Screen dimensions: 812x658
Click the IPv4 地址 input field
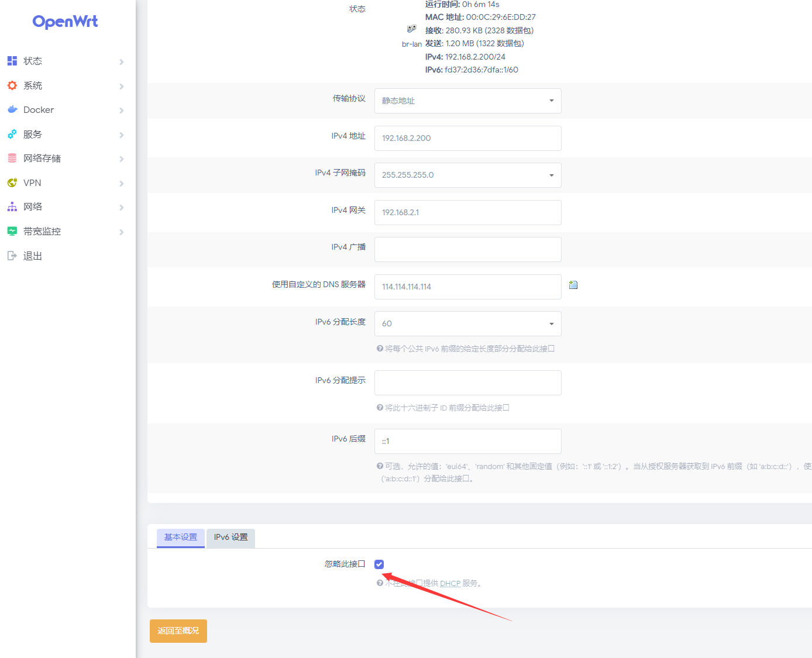468,138
